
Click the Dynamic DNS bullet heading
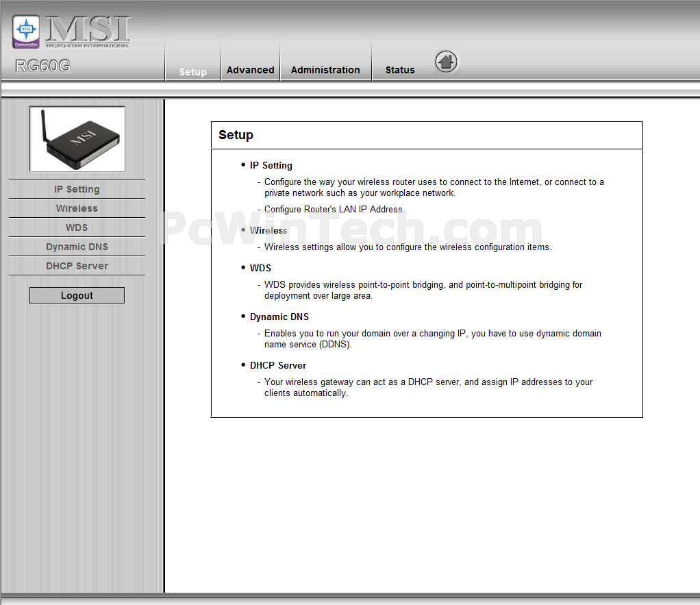coord(279,317)
